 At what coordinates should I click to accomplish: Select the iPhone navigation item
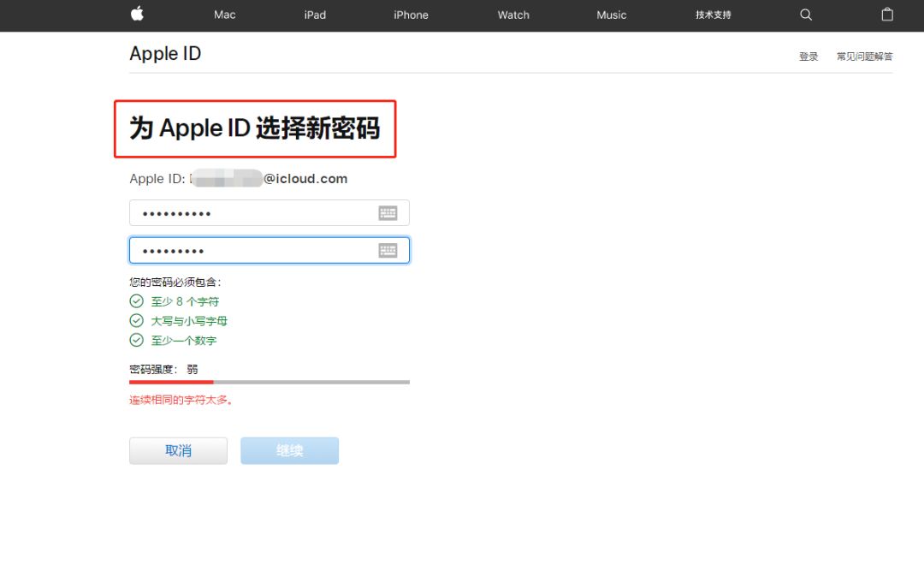411,15
